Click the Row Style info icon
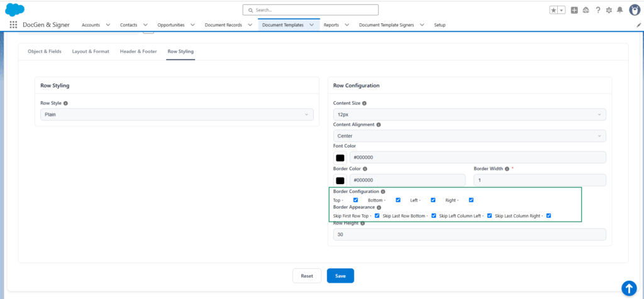The width and height of the screenshot is (644, 299). pos(65,104)
